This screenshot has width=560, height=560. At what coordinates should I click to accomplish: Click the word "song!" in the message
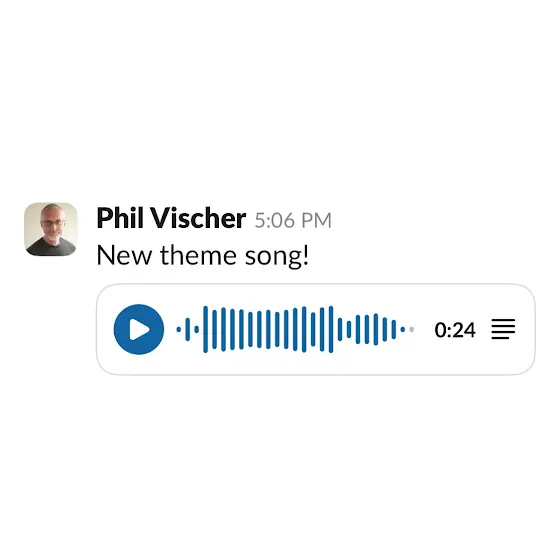[x=277, y=256]
